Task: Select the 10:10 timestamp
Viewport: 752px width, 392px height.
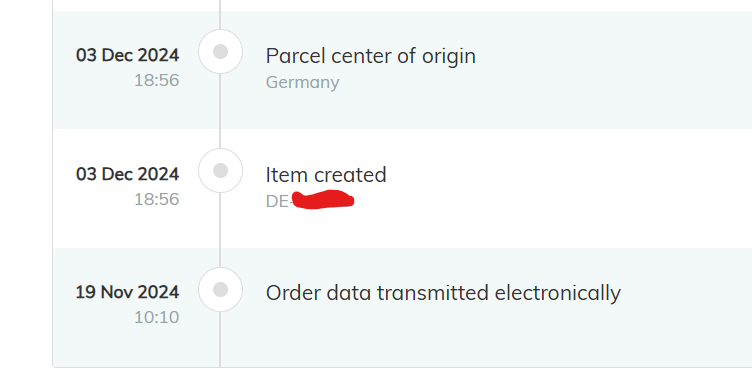Action: (157, 317)
